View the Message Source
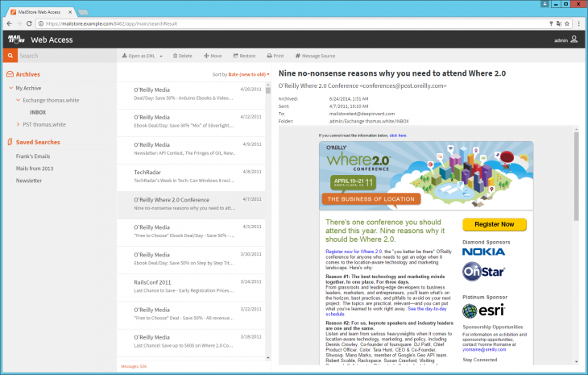 (x=316, y=56)
